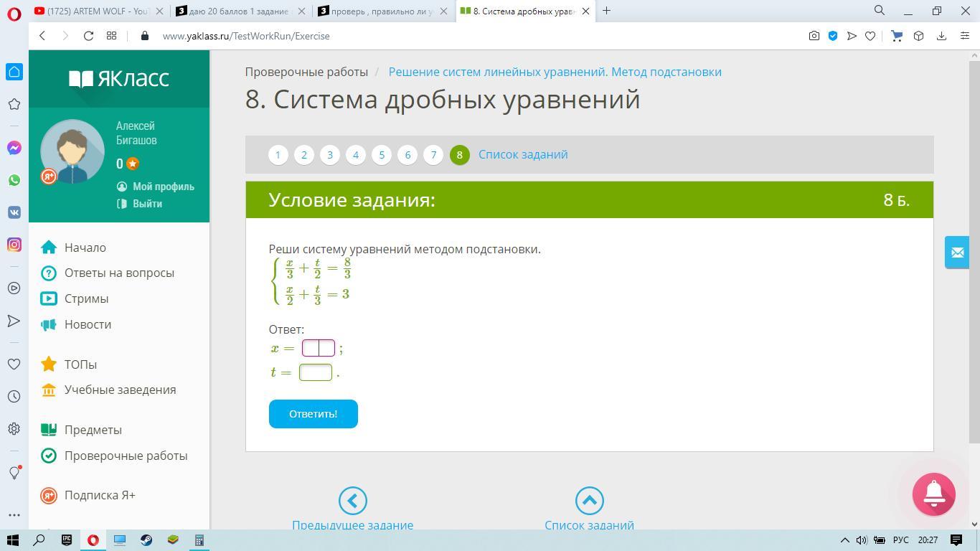The image size is (980, 551).
Task: Open the flow arrow icon in sidebar
Action: point(14,321)
